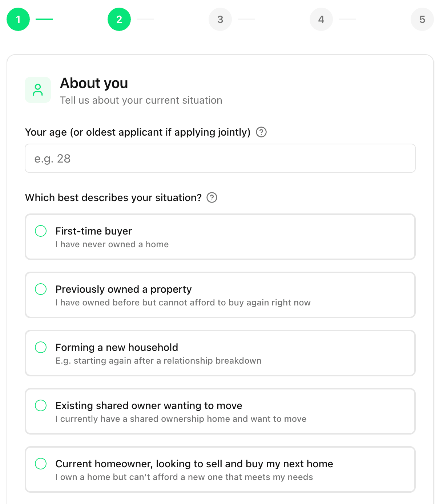Jump to step 3 circle

220,19
